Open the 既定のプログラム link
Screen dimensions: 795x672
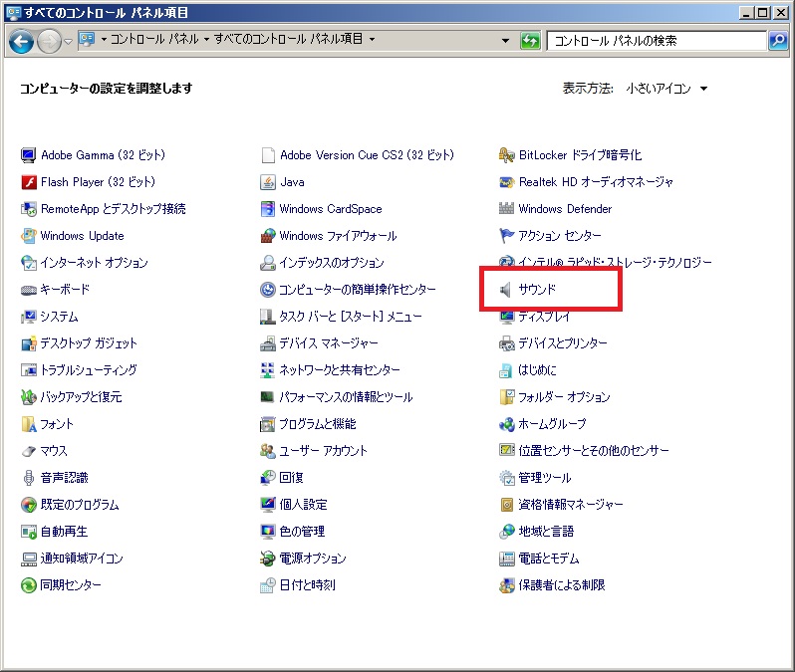point(80,505)
